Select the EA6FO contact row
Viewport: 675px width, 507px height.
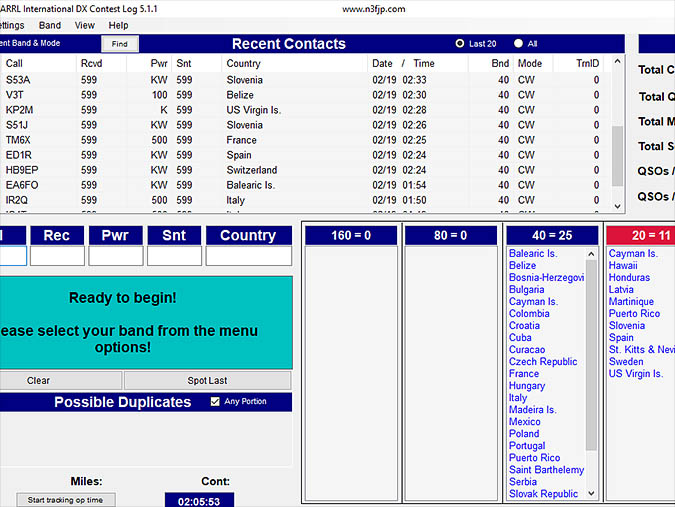tap(305, 185)
